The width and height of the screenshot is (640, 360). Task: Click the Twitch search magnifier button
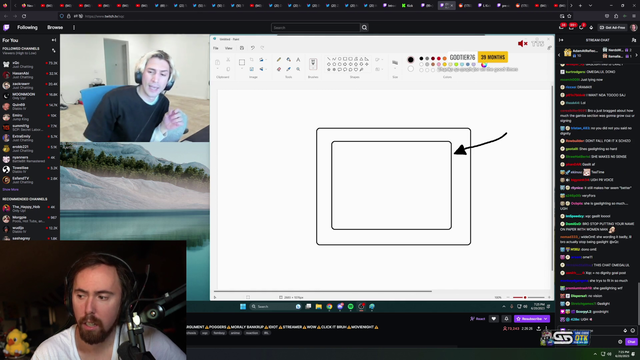click(x=364, y=27)
